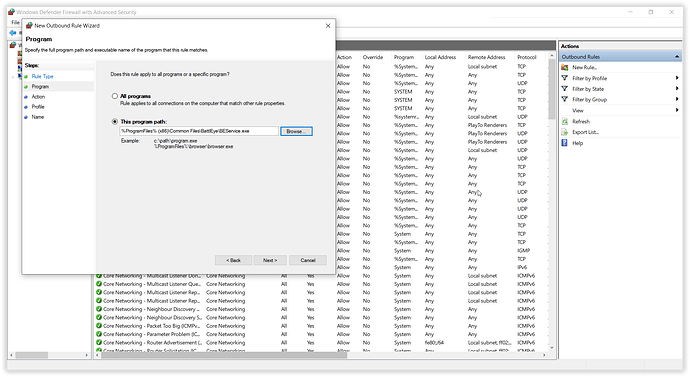This screenshot has width=690, height=376.
Task: Expand the View submenu arrow
Action: 677,110
